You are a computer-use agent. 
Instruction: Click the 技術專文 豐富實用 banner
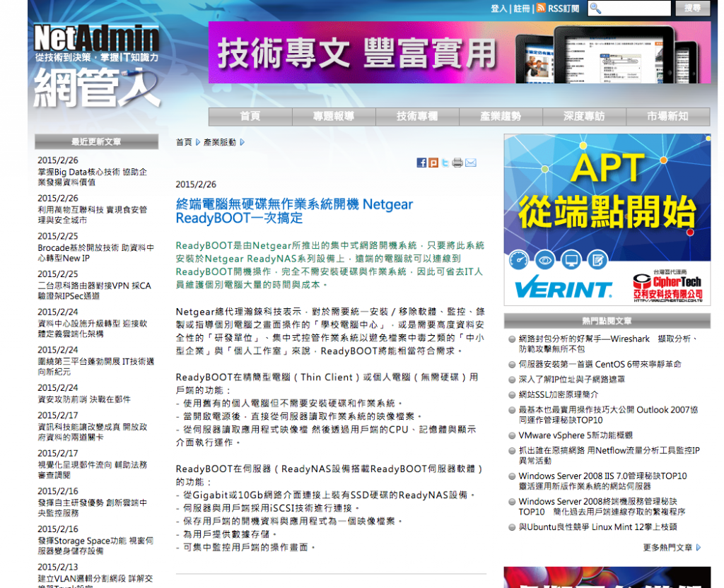click(460, 52)
